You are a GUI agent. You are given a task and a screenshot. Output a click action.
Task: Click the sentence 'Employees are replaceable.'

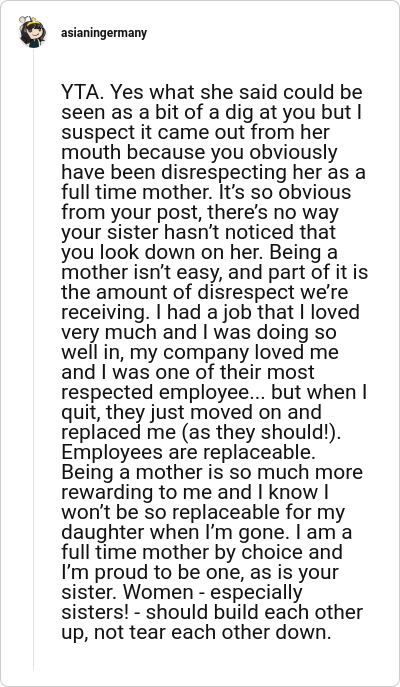188,453
